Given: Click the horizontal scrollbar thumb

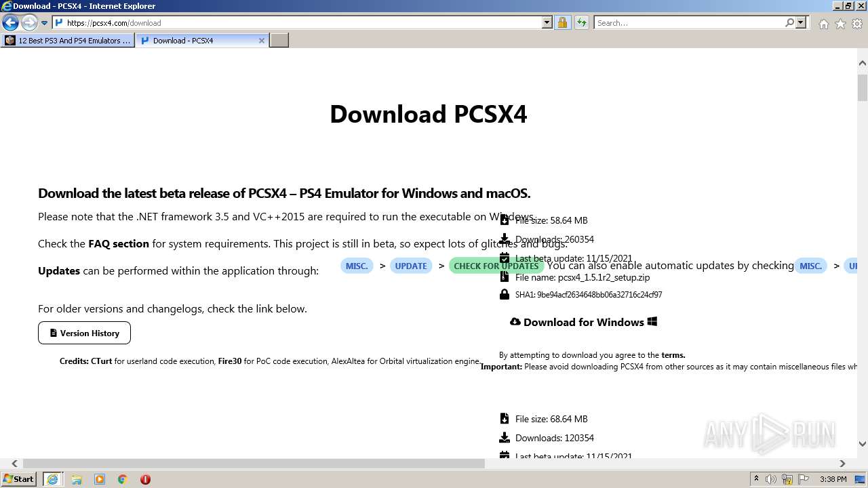Looking at the screenshot, I should tap(254, 464).
